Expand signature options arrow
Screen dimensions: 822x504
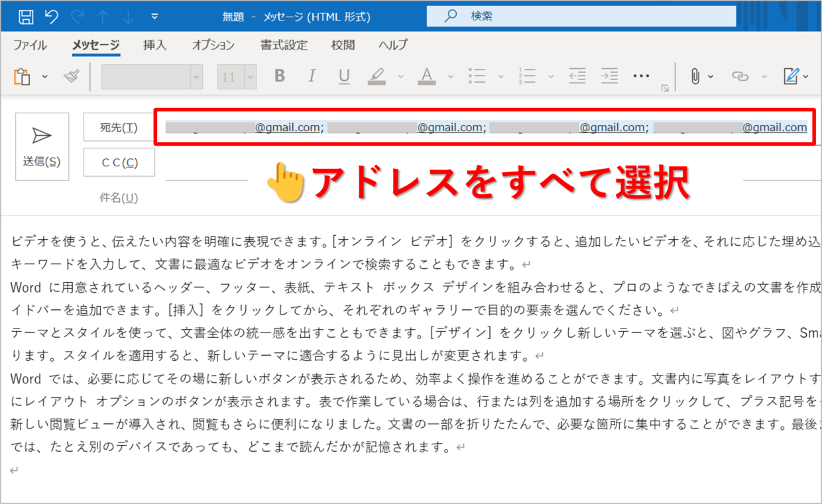point(806,77)
